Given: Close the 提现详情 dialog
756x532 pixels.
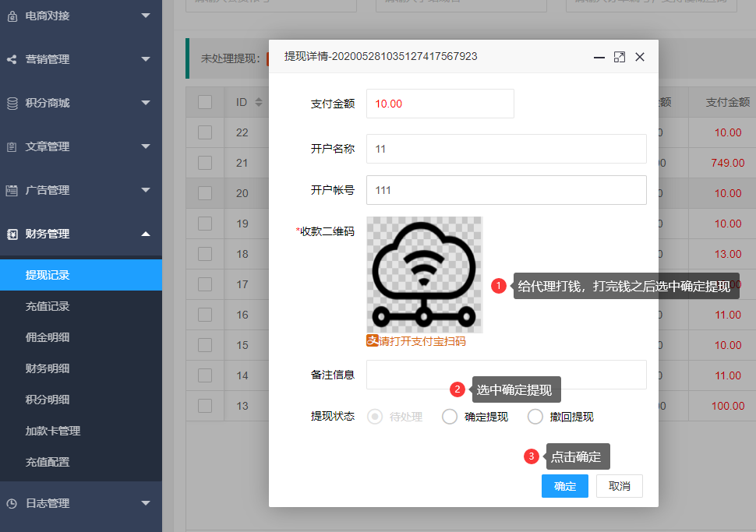Looking at the screenshot, I should click(640, 57).
